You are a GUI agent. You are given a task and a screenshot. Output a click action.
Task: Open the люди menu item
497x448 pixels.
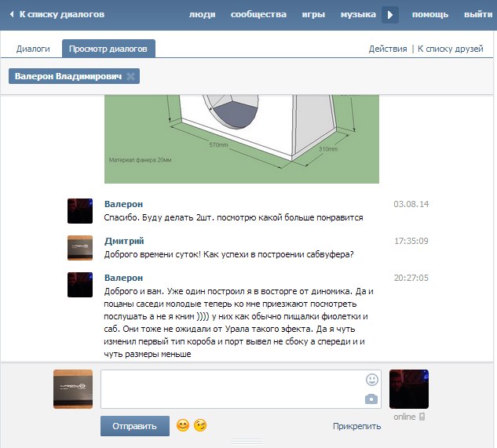click(203, 14)
